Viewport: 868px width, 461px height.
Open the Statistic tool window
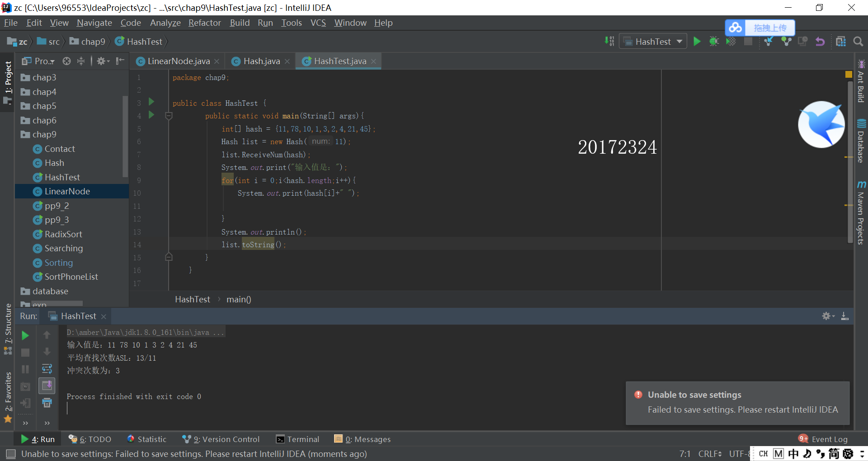point(147,439)
